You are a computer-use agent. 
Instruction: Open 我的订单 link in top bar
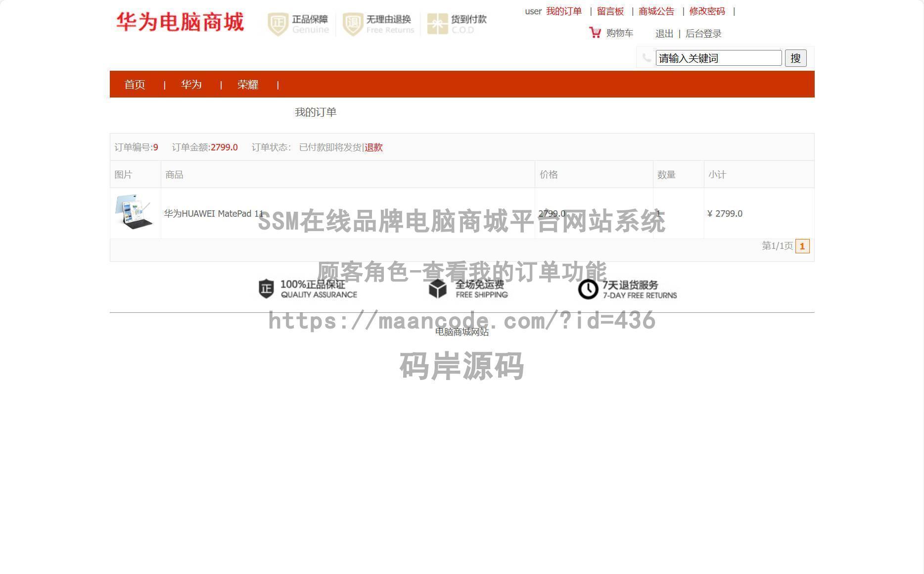(564, 11)
